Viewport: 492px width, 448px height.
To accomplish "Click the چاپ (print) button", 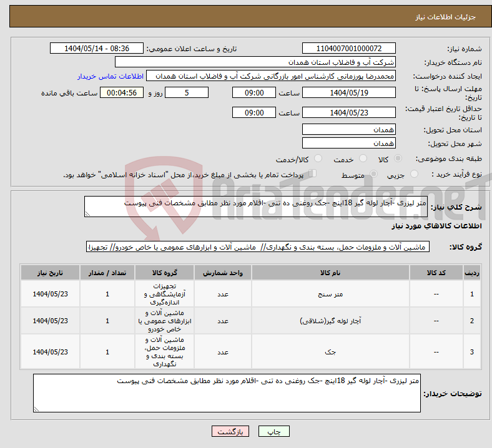I will tap(273, 431).
